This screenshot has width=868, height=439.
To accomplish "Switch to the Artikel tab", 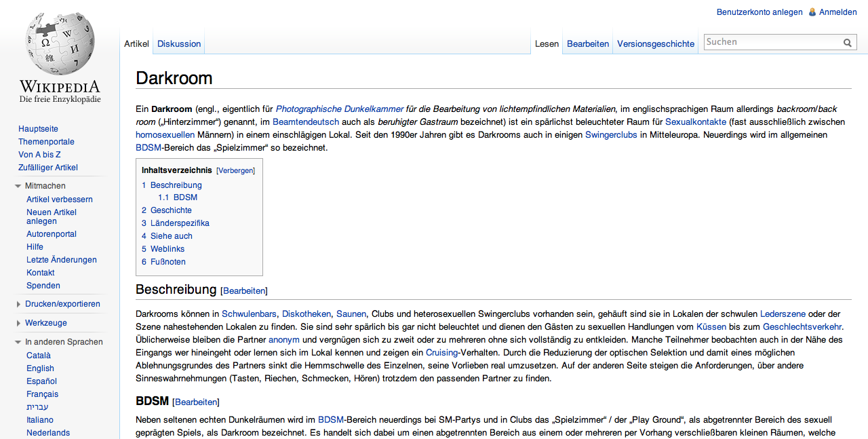I will click(136, 43).
